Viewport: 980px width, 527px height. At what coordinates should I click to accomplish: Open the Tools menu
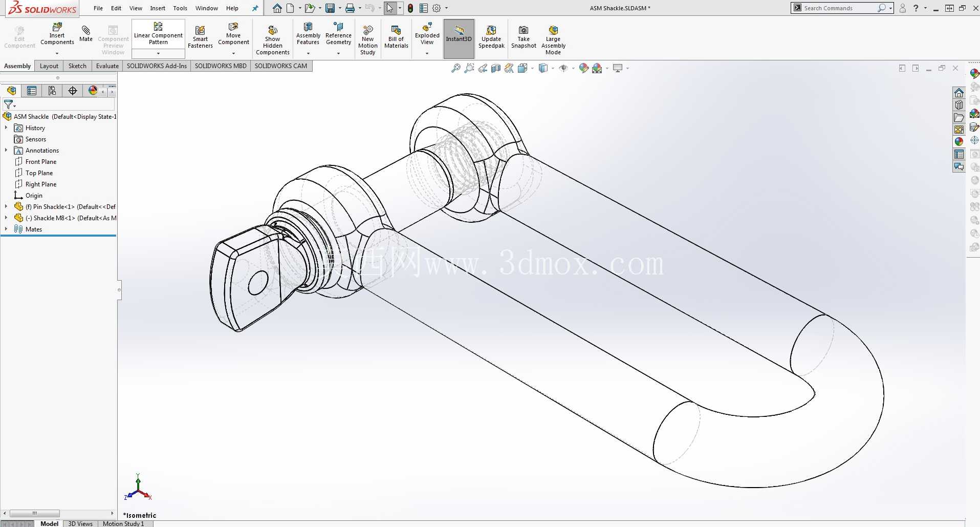(x=180, y=8)
